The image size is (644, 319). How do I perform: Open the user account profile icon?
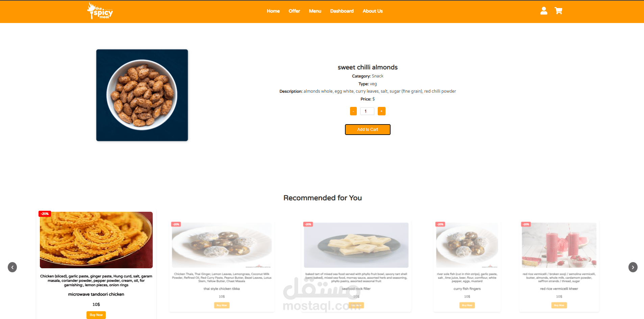544,11
